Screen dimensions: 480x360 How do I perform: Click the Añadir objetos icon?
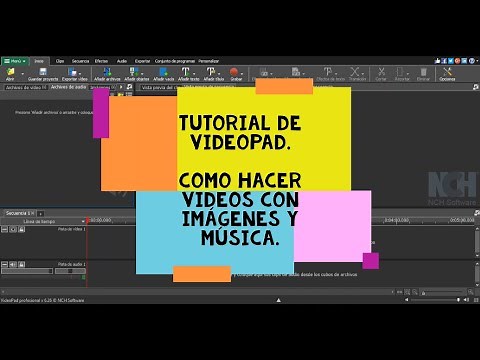point(134,72)
